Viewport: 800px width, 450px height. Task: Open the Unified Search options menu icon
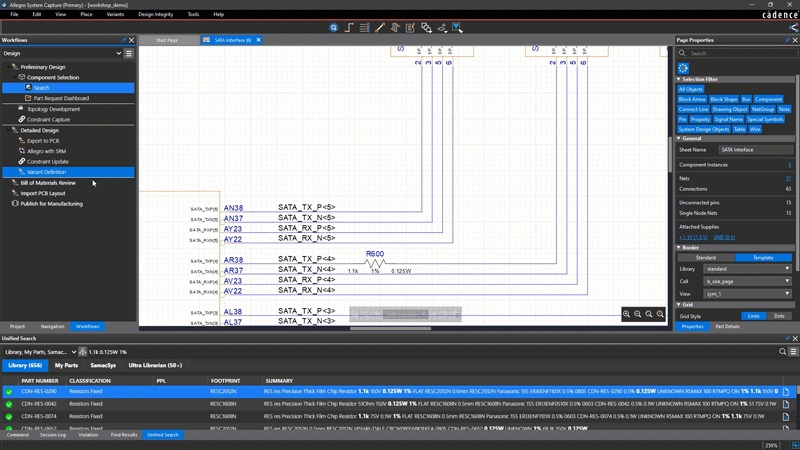pyautogui.click(x=793, y=352)
